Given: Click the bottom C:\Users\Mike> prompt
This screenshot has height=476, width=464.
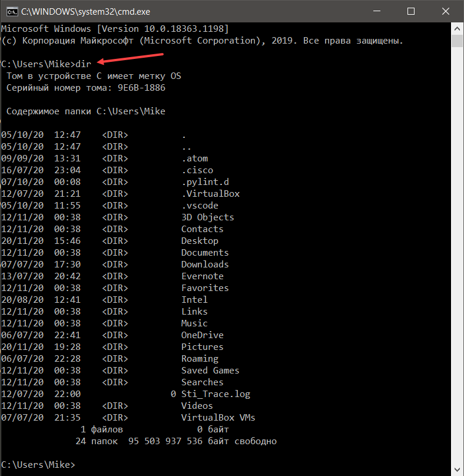Looking at the screenshot, I should tap(38, 465).
